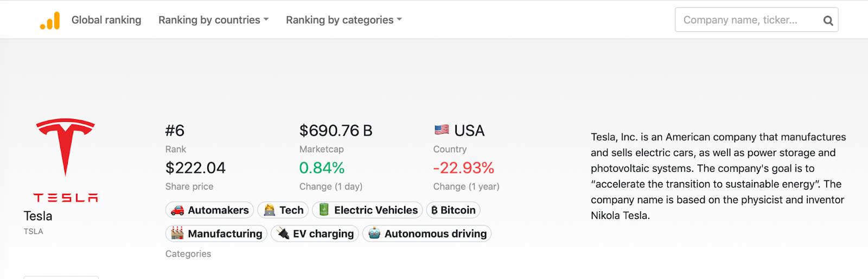Open the Global ranking page
Screen dimensions: 868x279
tap(106, 20)
